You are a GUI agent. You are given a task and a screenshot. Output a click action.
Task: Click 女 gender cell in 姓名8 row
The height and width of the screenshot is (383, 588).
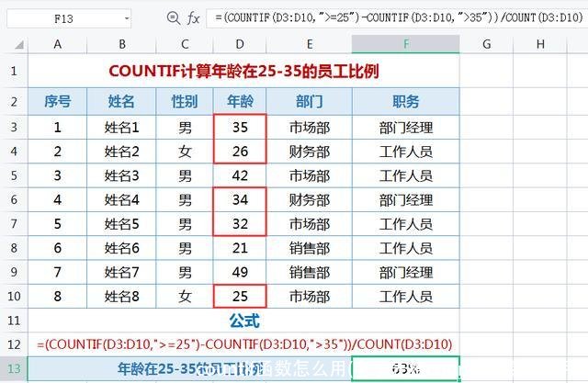(185, 296)
